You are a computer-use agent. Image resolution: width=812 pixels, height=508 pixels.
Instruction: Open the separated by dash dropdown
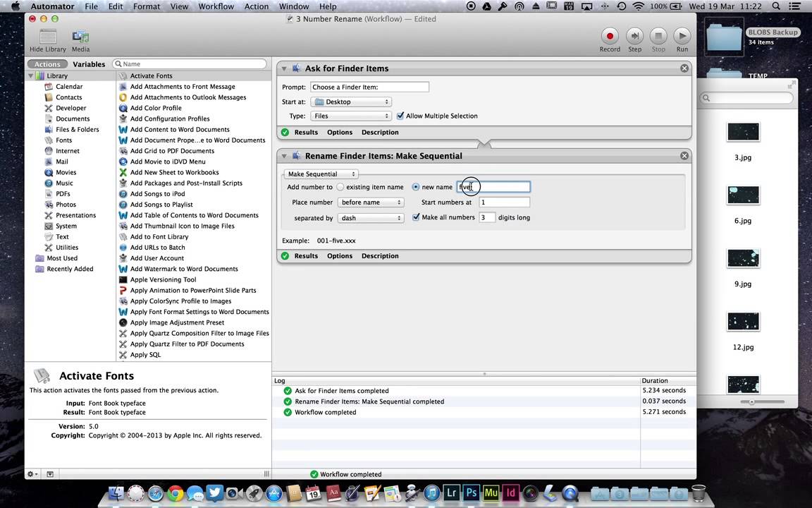tap(371, 218)
